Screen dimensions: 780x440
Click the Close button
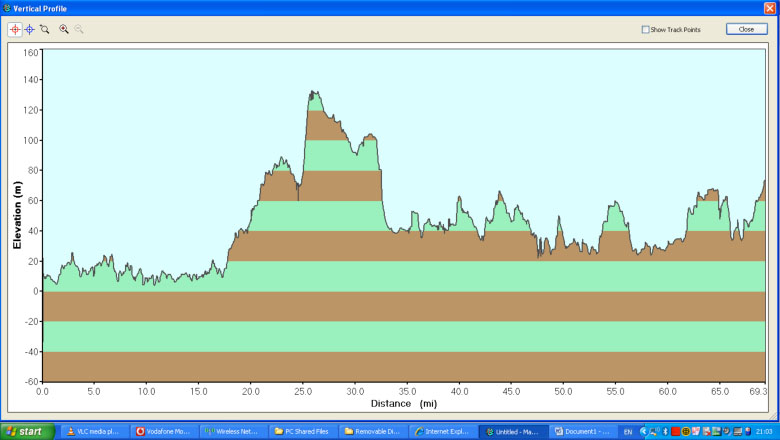(x=746, y=29)
